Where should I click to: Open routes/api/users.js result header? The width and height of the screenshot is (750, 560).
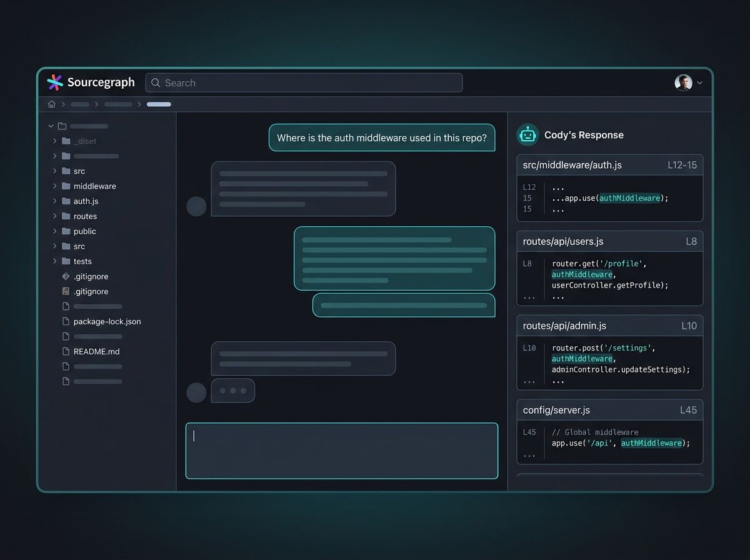(x=610, y=241)
